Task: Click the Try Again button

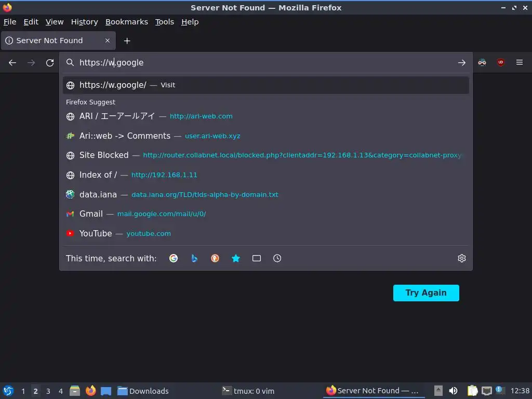Action: point(426,293)
